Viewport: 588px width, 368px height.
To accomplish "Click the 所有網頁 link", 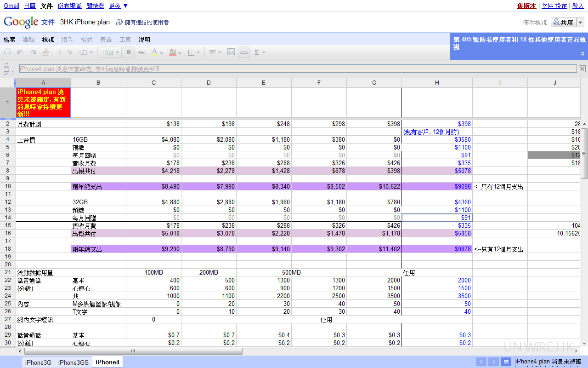I will (x=70, y=6).
